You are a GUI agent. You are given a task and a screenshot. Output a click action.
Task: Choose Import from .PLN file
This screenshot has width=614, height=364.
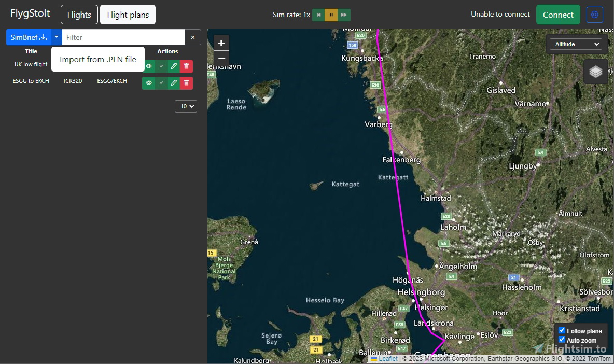97,60
